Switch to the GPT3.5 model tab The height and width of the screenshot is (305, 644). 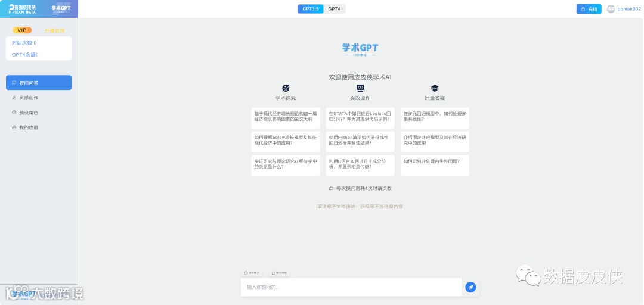(311, 8)
